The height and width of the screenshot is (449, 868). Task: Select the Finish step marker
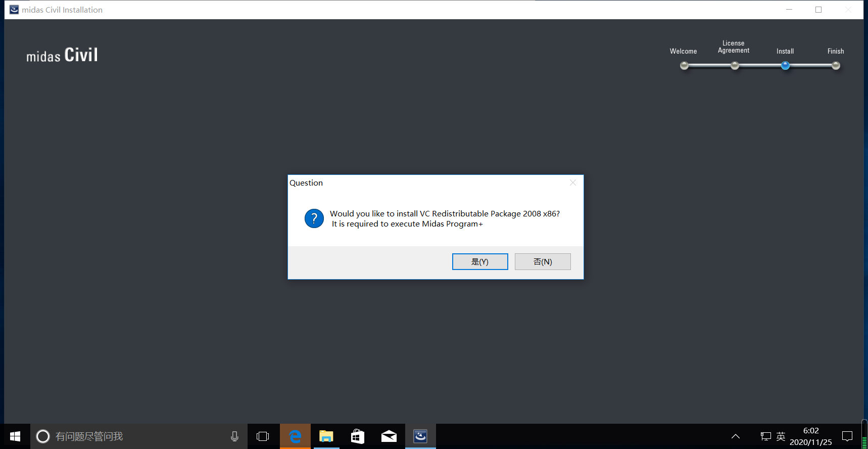(x=836, y=65)
